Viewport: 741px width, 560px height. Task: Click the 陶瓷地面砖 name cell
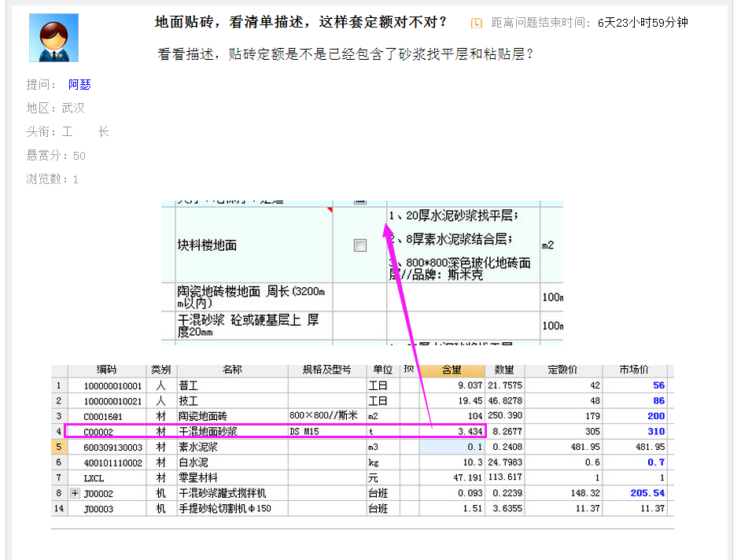click(233, 416)
